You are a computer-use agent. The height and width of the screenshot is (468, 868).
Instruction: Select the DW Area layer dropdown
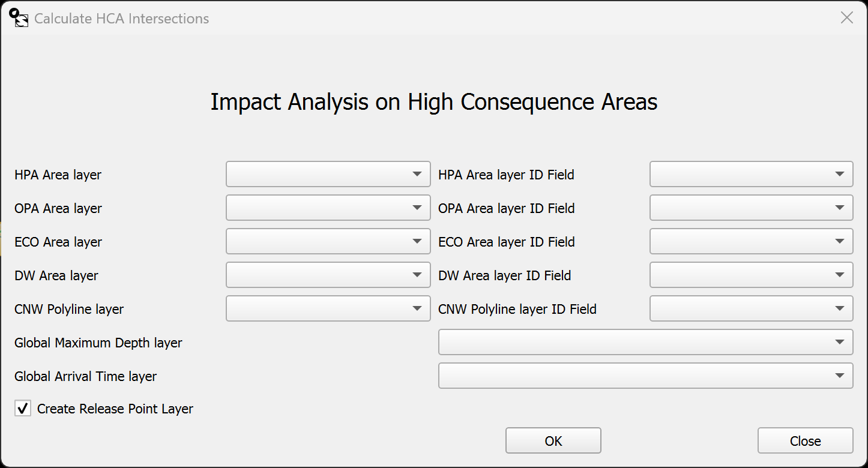tap(328, 275)
